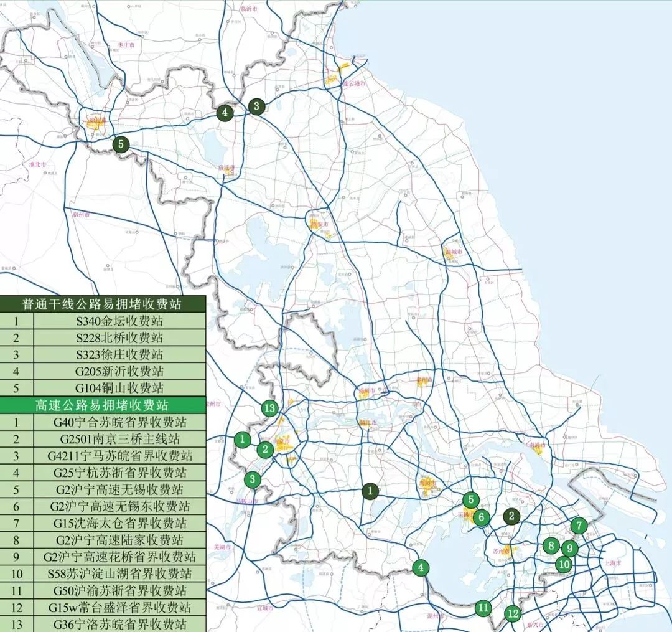Viewport: 672px width, 632px height.
Task: Click the G36宁洛苏皖省界收费站 legend entry
Action: [119, 624]
